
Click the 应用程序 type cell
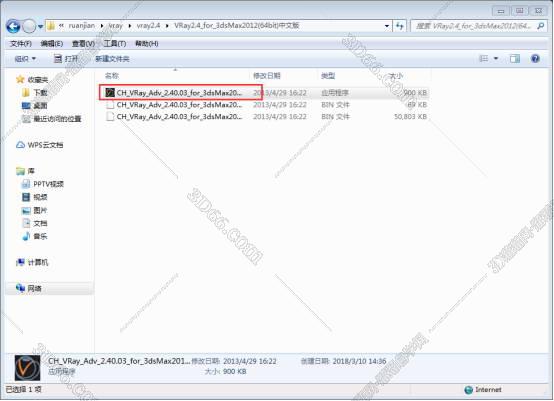[335, 93]
